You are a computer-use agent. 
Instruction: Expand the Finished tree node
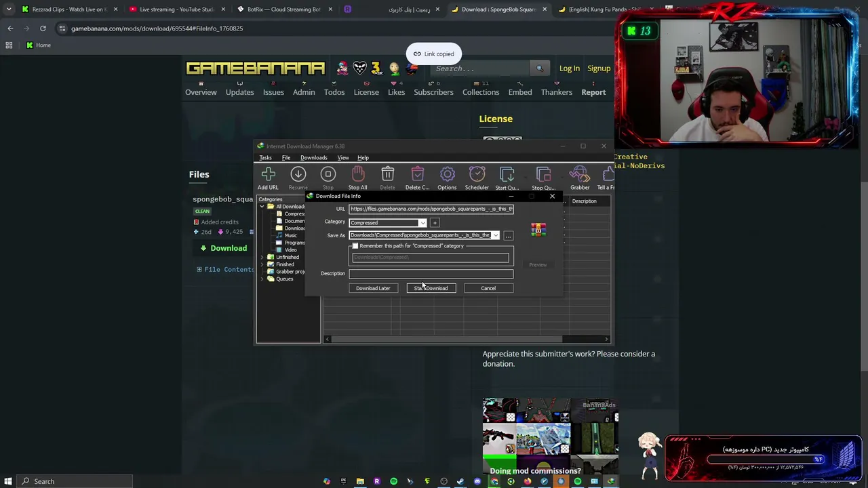(x=262, y=264)
